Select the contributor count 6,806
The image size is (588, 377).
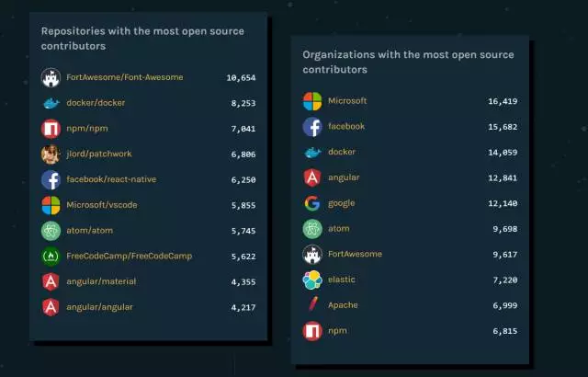tap(243, 154)
